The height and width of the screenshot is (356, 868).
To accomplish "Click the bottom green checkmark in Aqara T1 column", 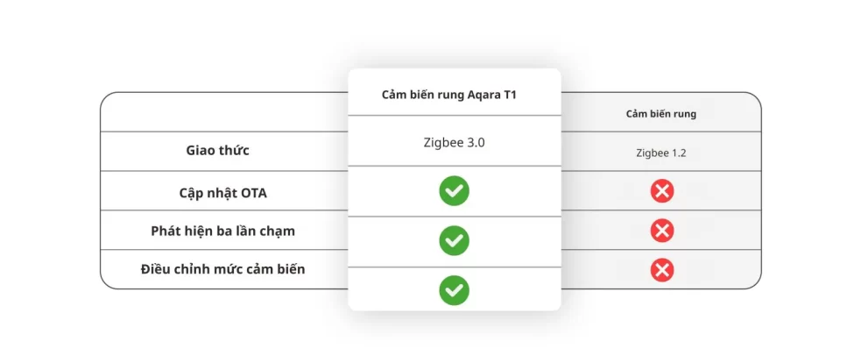I will point(454,290).
